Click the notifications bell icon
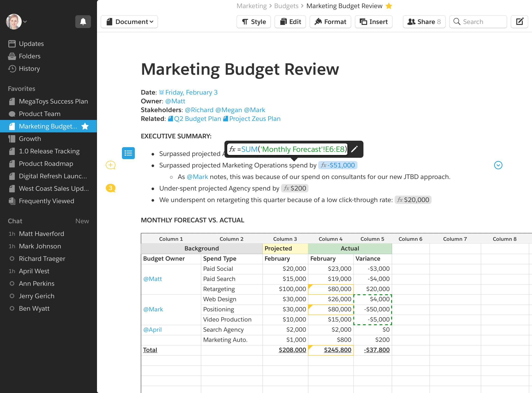Screen dimensions: 532x393 click(x=83, y=22)
